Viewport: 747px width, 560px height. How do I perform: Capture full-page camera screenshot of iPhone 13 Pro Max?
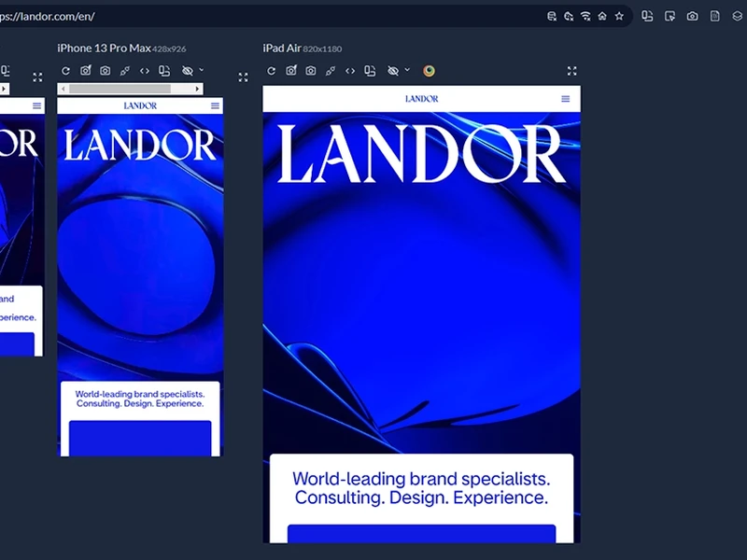pos(106,71)
